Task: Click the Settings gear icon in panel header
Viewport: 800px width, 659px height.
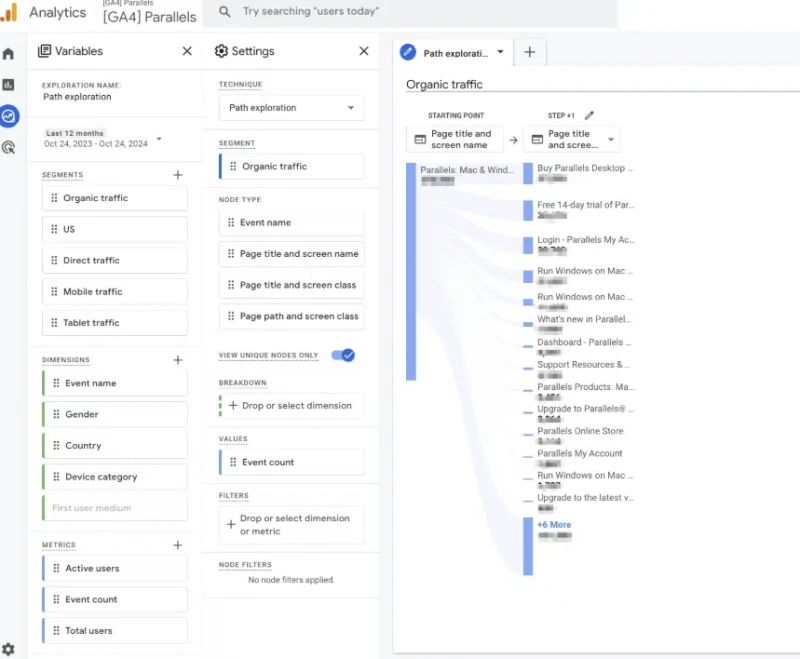Action: point(221,51)
